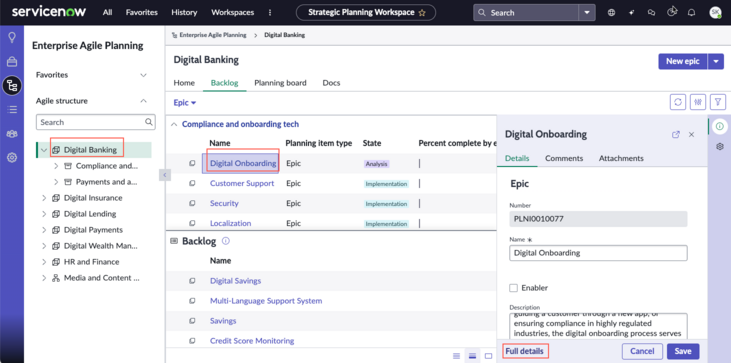Refresh the epic backlog list
This screenshot has width=731, height=363.
[x=678, y=102]
